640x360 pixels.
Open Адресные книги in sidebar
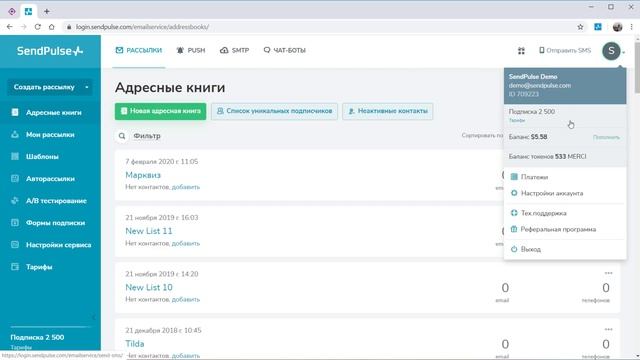tap(50, 113)
